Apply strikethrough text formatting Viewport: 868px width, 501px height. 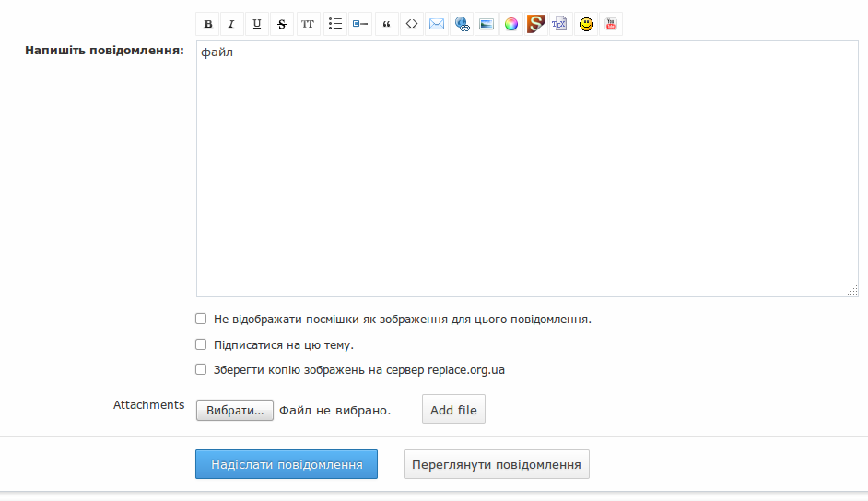point(282,24)
